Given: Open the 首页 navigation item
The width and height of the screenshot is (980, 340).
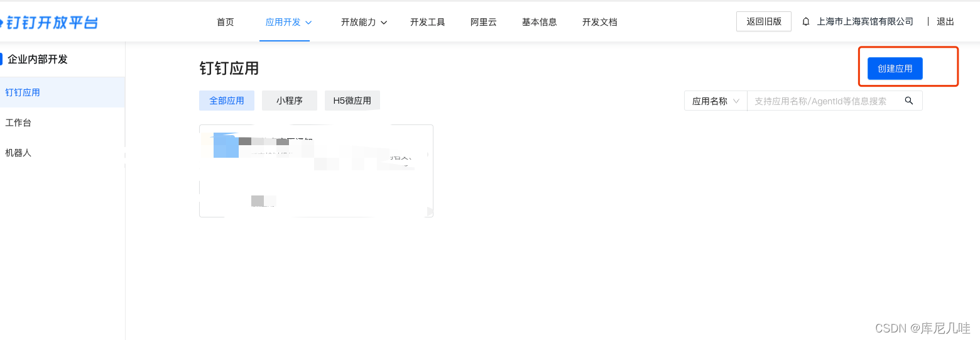Looking at the screenshot, I should (x=225, y=22).
